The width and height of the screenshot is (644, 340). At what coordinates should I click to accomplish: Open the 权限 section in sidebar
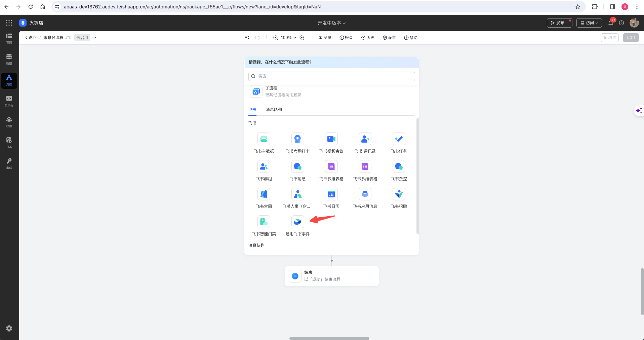9,122
